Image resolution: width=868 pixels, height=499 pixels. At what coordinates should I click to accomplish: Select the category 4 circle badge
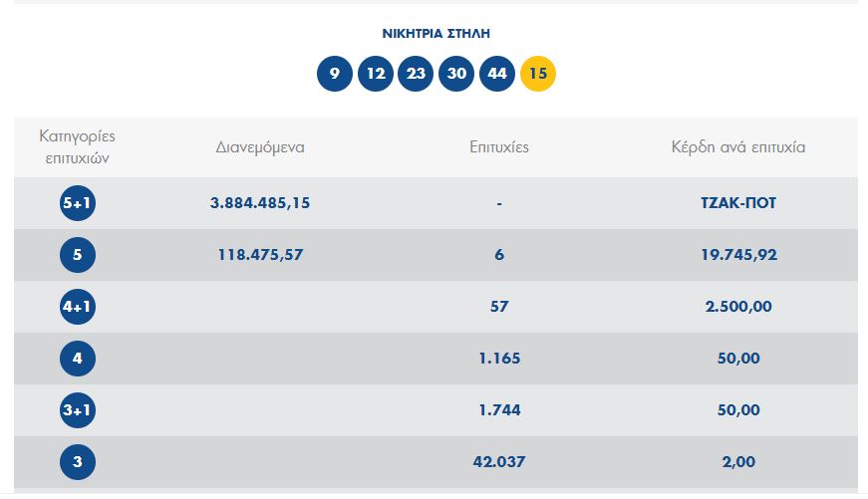tap(78, 359)
